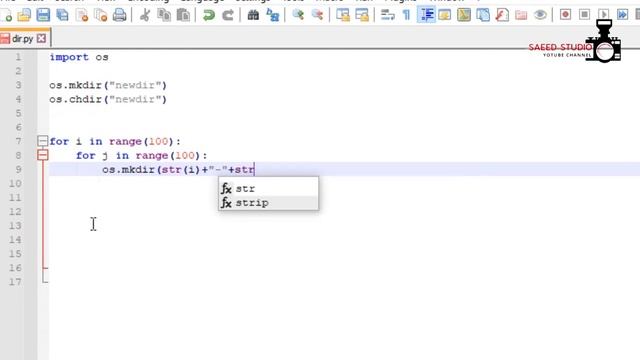
Task: Toggle file monitoring eye icon
Action: (540, 15)
